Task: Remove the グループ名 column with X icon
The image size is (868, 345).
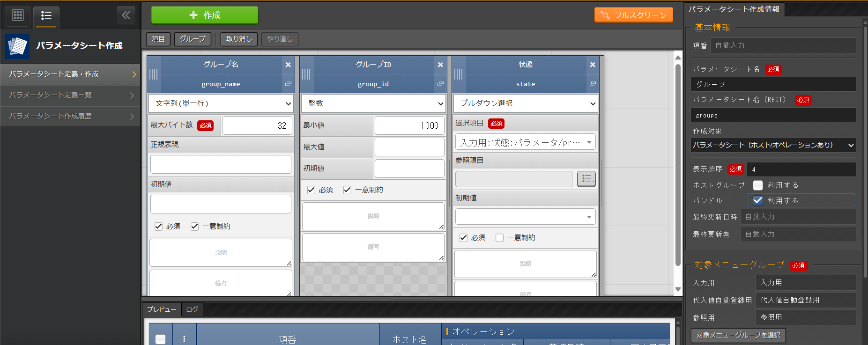Action: 288,65
